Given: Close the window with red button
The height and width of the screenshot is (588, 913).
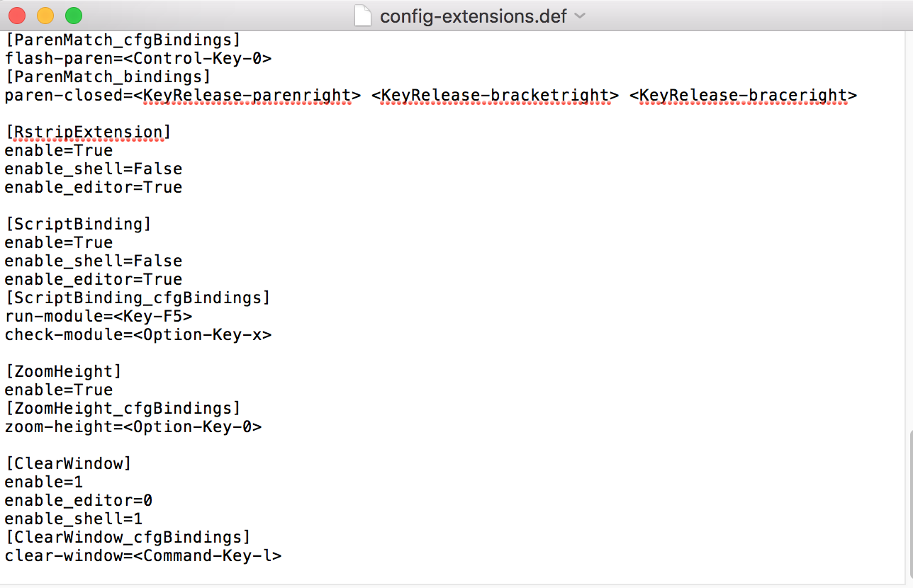Looking at the screenshot, I should 17,15.
